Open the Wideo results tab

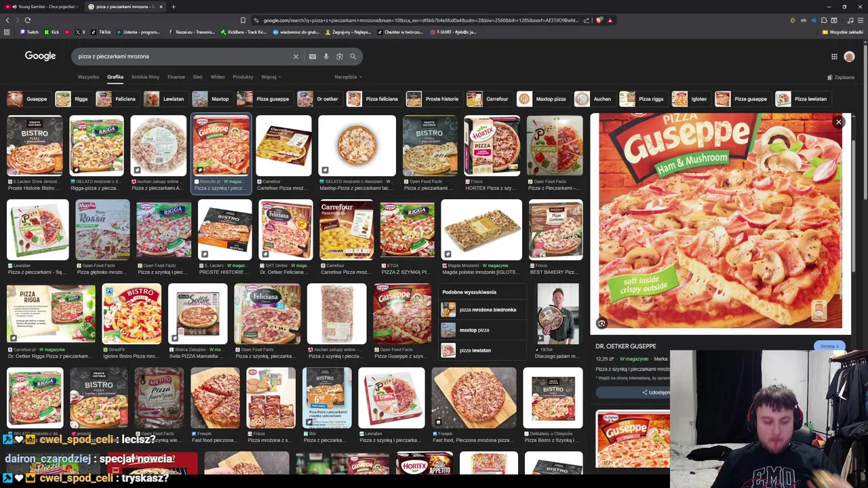pyautogui.click(x=218, y=77)
